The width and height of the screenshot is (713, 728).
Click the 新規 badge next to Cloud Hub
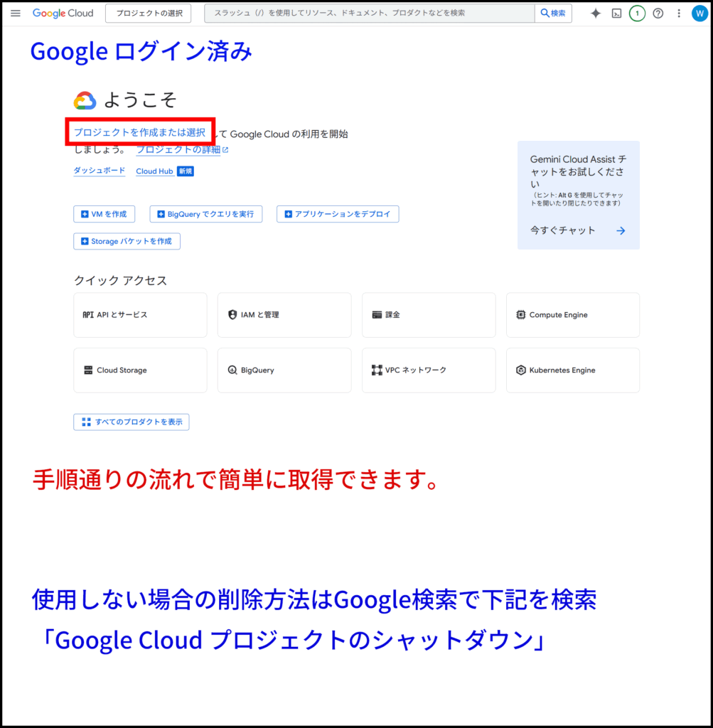186,171
